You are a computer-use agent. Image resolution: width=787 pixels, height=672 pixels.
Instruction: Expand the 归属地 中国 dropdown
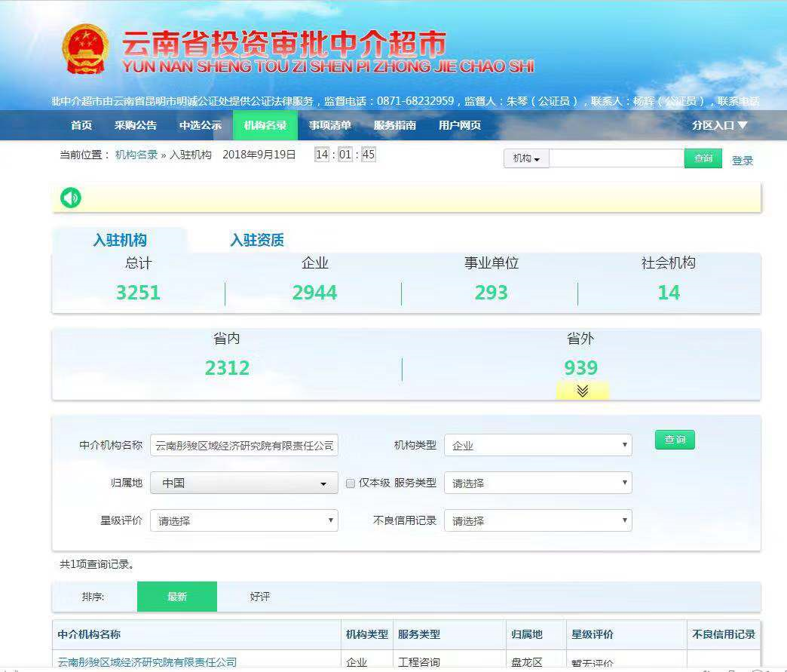click(244, 483)
